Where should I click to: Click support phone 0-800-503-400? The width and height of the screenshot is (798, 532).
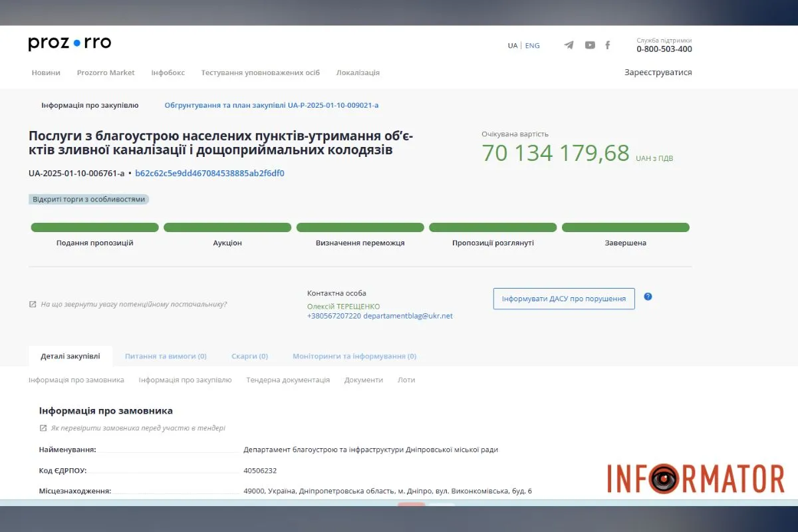pyautogui.click(x=664, y=49)
